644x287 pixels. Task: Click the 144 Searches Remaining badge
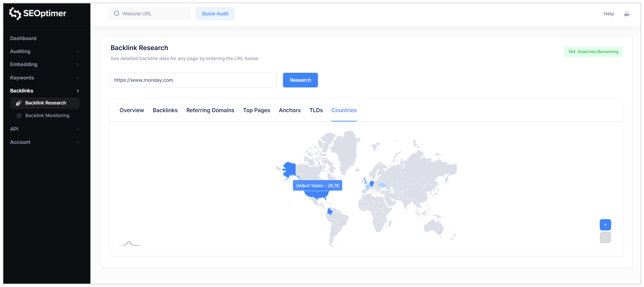[x=593, y=52]
